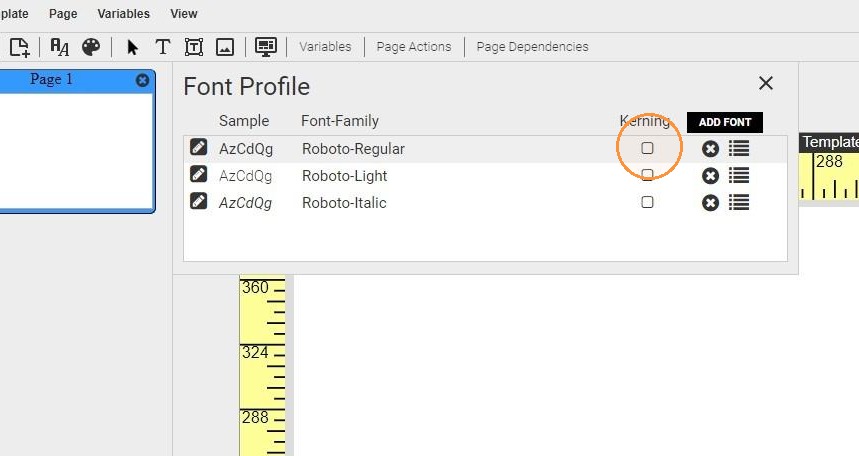Viewport: 859px width, 456px height.
Task: Open the preview monitor icon
Action: tap(266, 47)
